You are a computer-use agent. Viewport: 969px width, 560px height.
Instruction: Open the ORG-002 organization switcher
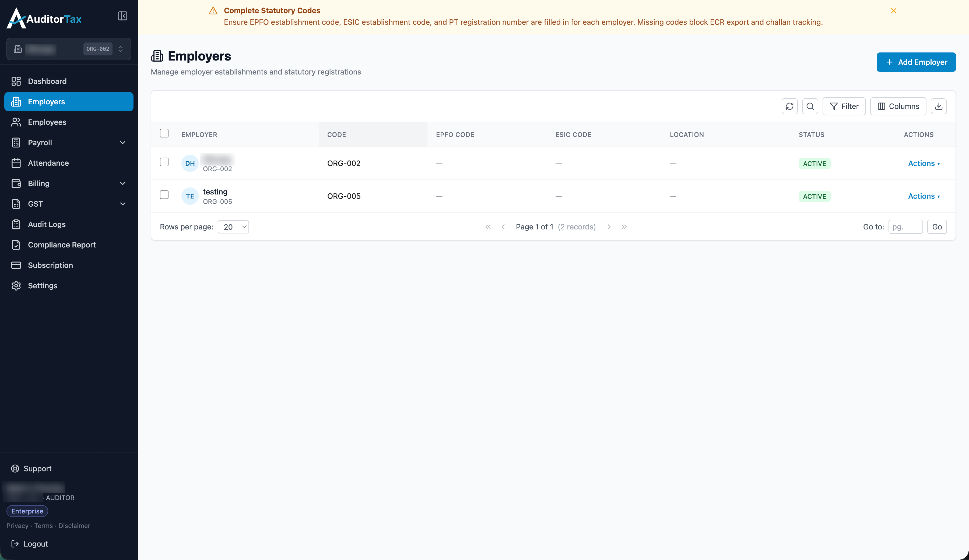coord(69,49)
